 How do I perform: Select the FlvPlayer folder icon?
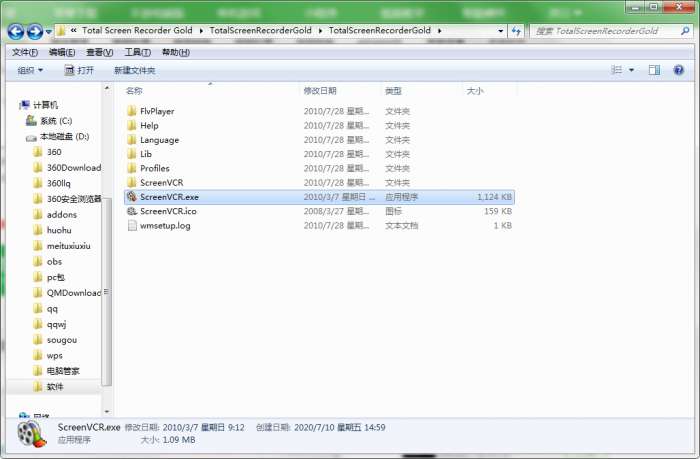pos(132,111)
